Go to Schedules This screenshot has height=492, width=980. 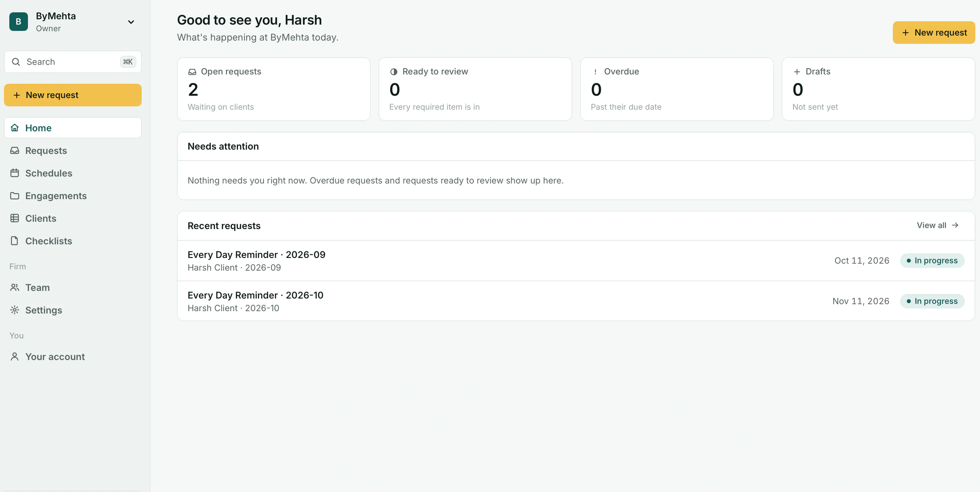73,173
